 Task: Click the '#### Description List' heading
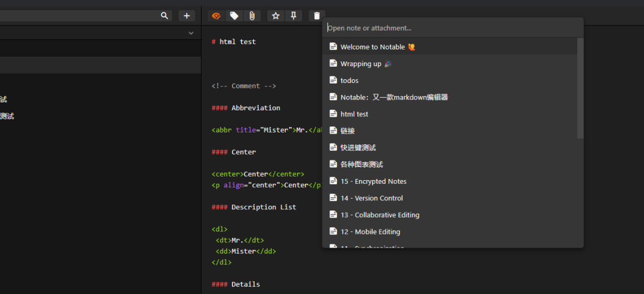click(254, 207)
